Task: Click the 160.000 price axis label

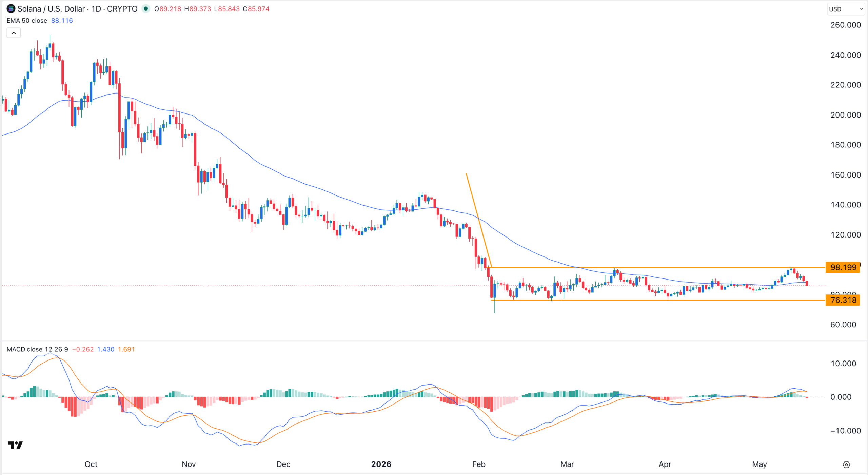Action: [846, 175]
